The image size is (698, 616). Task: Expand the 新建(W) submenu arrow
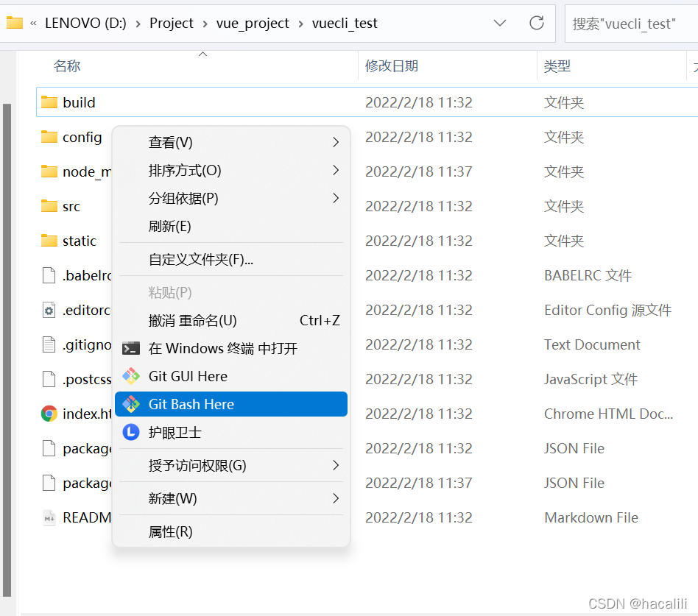point(336,498)
